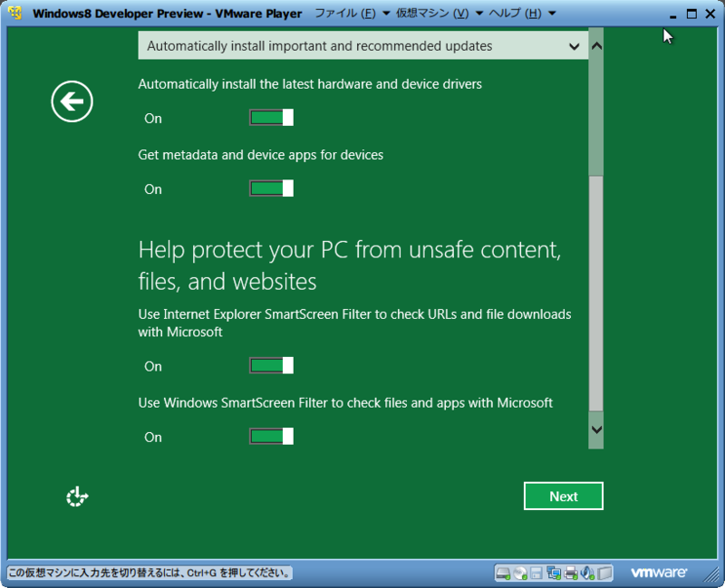The image size is (725, 588).
Task: Click the scrollbar down arrow
Action: click(596, 429)
